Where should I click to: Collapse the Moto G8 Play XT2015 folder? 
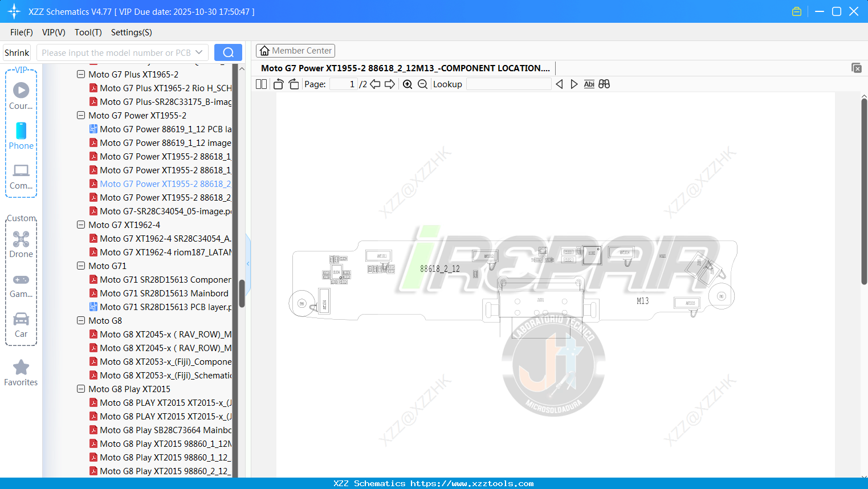81,389
